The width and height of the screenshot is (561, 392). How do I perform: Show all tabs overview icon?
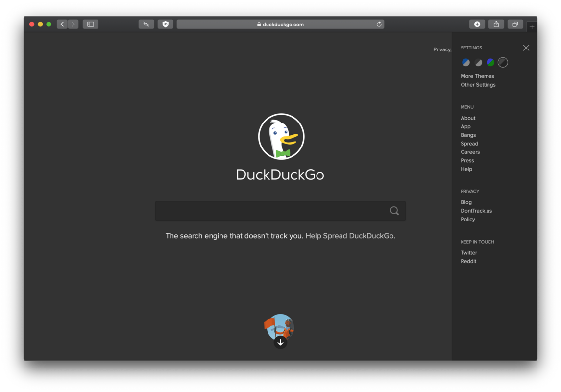(515, 24)
